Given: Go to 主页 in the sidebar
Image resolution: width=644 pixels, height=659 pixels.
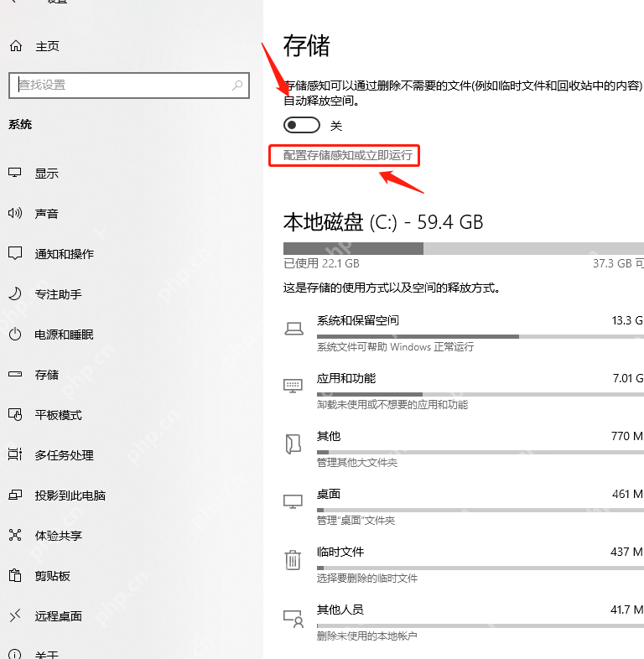Looking at the screenshot, I should 47,46.
